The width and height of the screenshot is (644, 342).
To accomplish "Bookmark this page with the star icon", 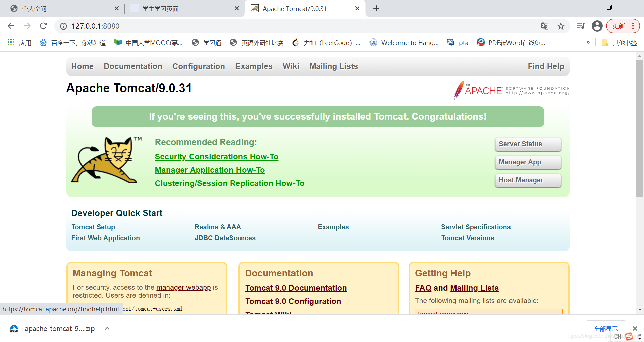I will 561,26.
